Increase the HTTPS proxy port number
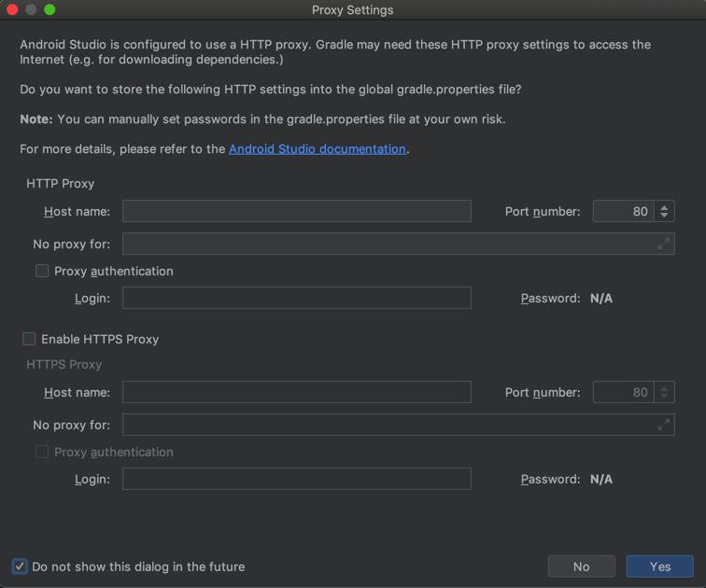Image resolution: width=706 pixels, height=588 pixels. (x=664, y=388)
